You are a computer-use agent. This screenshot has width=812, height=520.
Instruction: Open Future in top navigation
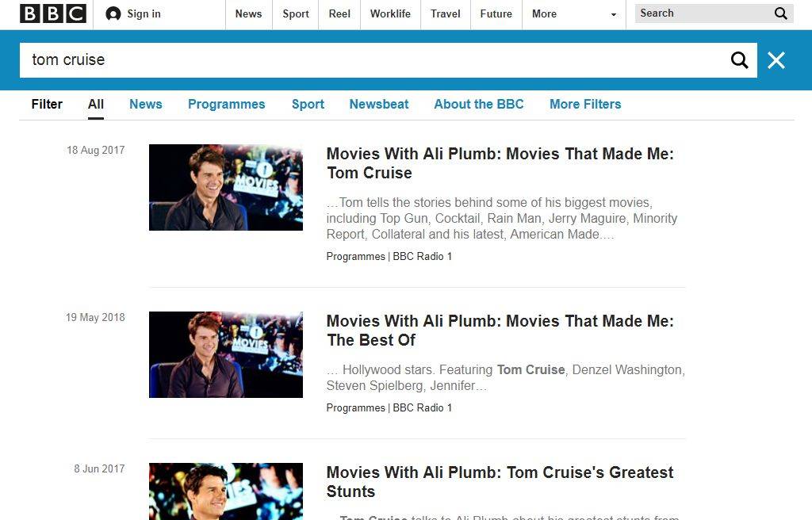tap(496, 14)
